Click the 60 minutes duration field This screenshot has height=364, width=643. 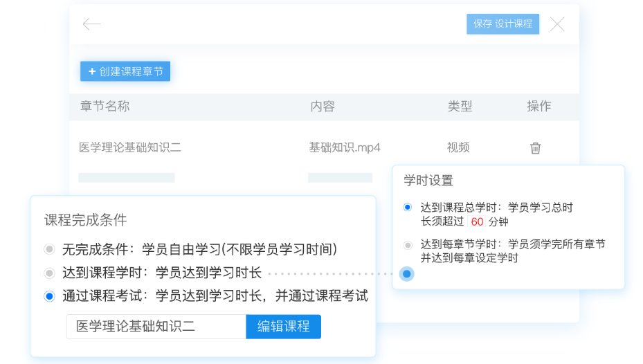point(477,222)
